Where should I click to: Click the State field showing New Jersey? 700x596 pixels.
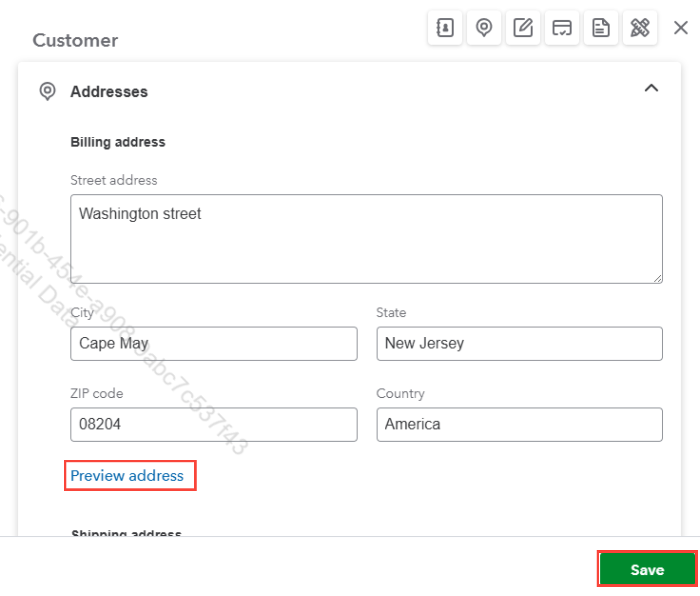click(519, 343)
